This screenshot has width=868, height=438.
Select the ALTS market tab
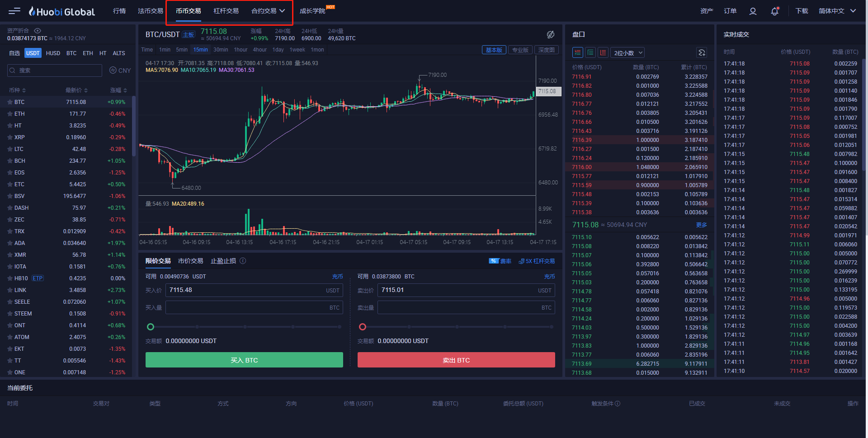pos(119,53)
